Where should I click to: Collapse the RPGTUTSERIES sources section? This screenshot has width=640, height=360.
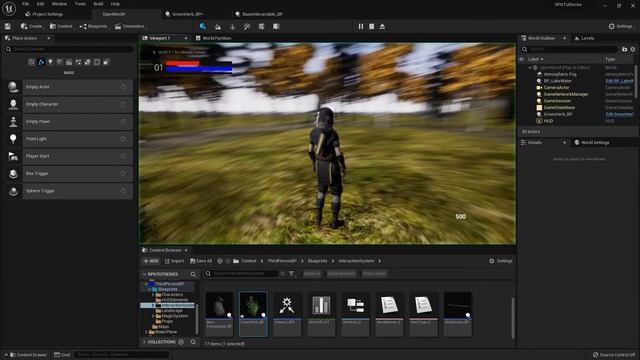[x=144, y=274]
